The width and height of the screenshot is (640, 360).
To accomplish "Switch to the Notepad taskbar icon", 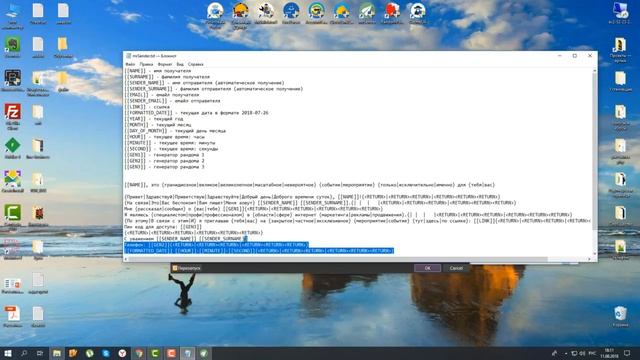I will (188, 353).
